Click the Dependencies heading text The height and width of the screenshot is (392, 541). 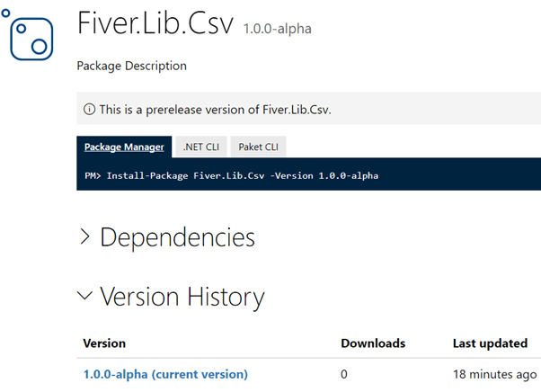[x=177, y=237]
